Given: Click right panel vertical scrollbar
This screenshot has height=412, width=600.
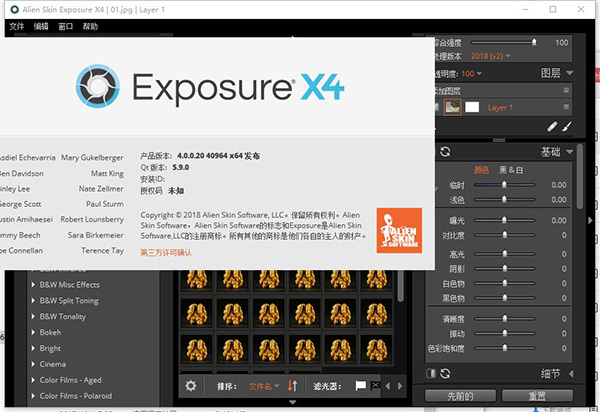Looking at the screenshot, I should click(x=580, y=177).
